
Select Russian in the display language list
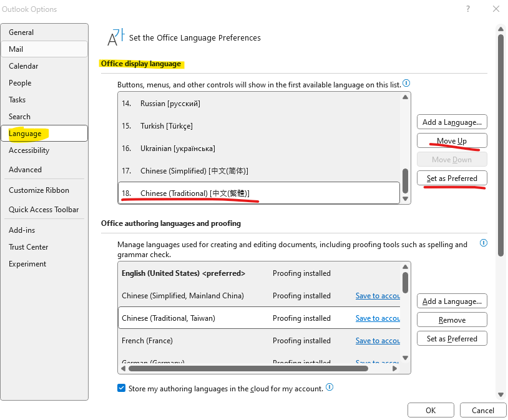pyautogui.click(x=259, y=104)
